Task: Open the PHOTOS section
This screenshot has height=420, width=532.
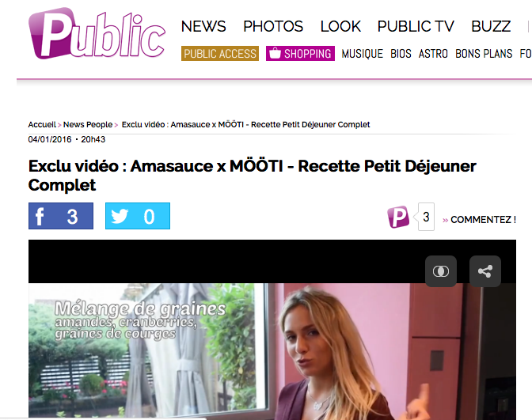Action: pyautogui.click(x=273, y=26)
